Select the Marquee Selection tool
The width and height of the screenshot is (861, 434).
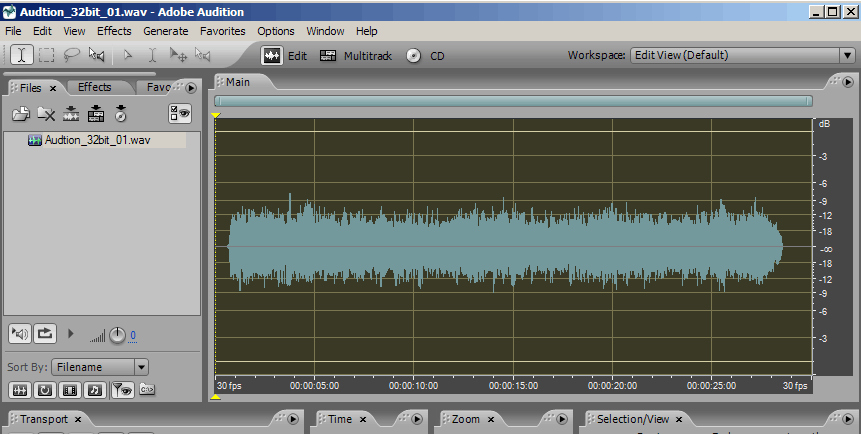tap(46, 55)
